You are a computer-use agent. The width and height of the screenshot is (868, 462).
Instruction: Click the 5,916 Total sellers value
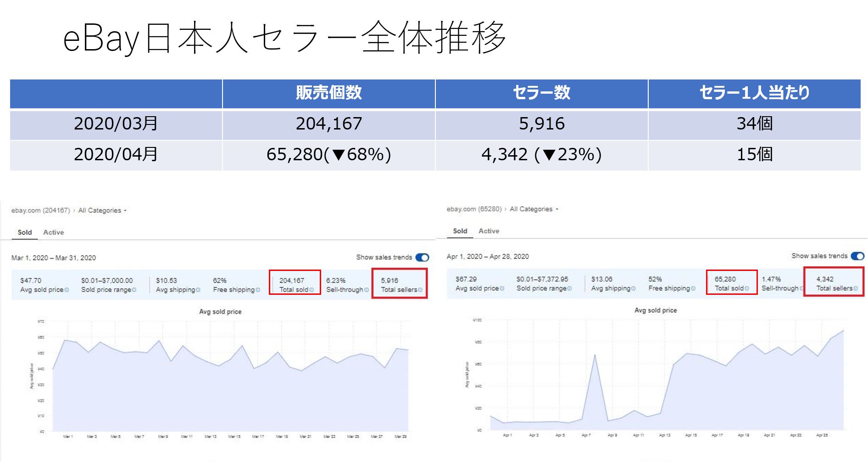tap(389, 280)
